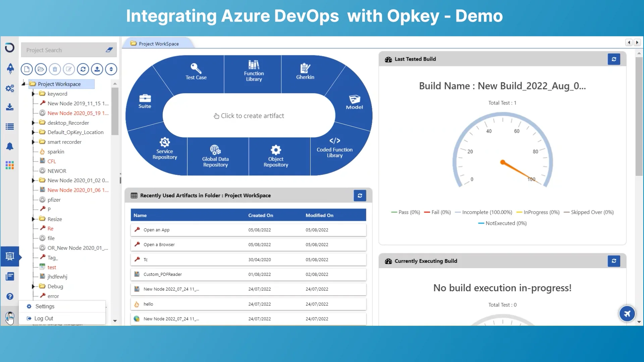Select the Object Repository artifact
Viewport: 644px width, 362px height.
coord(276,156)
